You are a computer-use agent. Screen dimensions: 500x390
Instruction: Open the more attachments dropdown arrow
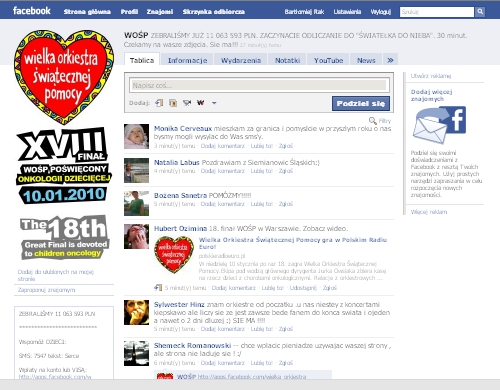[214, 103]
